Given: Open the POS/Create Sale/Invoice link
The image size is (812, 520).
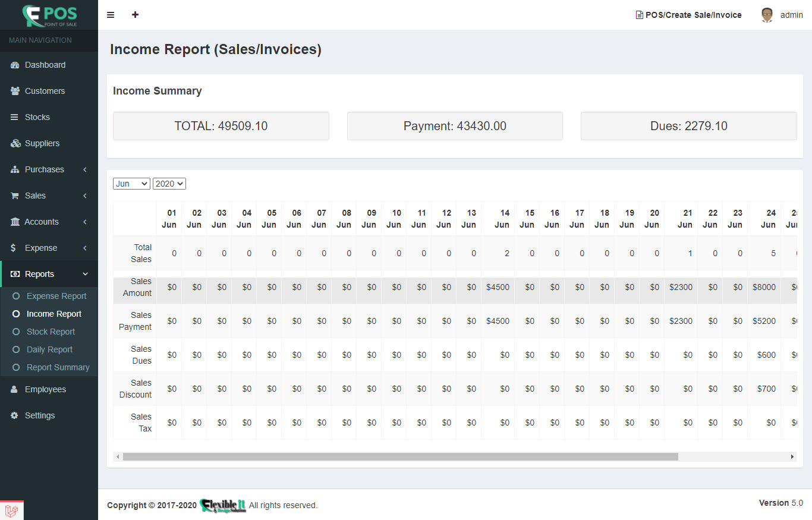Looking at the screenshot, I should (688, 15).
